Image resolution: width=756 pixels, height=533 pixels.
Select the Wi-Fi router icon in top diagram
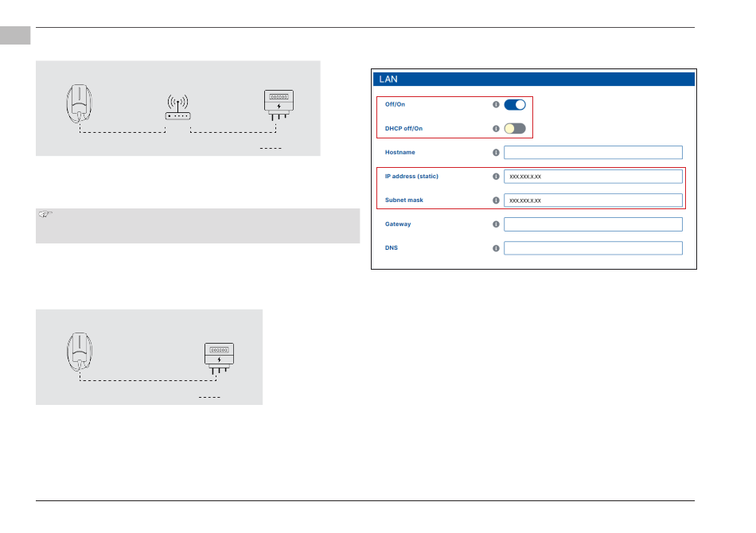click(x=177, y=107)
